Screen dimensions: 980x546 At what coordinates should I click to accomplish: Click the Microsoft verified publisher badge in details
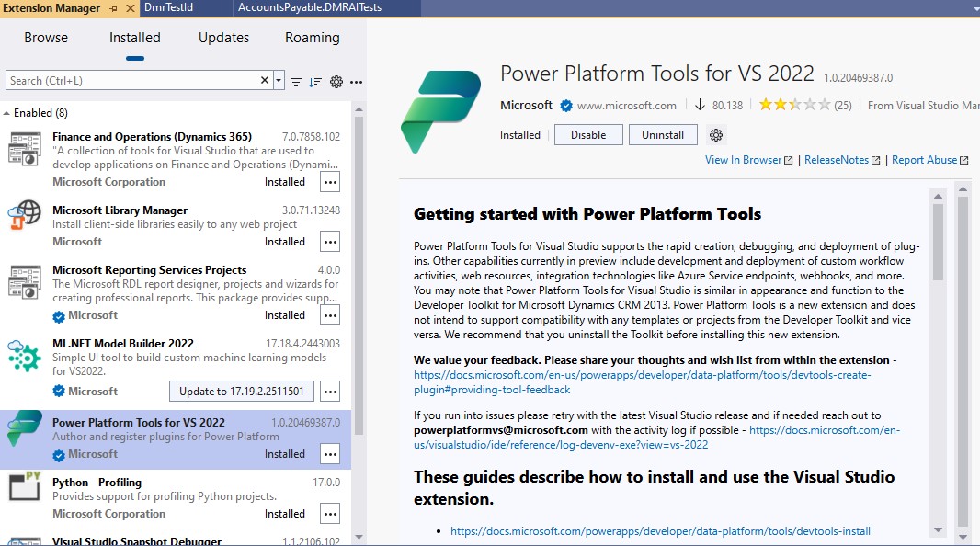pyautogui.click(x=566, y=106)
